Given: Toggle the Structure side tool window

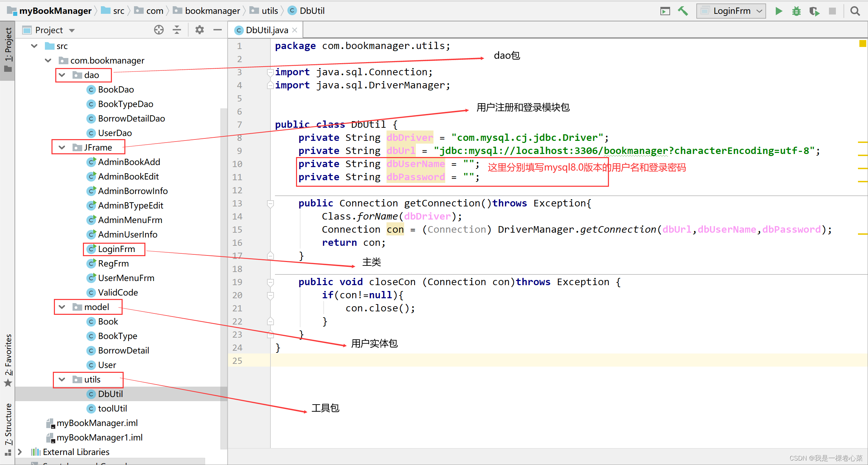Looking at the screenshot, I should pos(8,428).
